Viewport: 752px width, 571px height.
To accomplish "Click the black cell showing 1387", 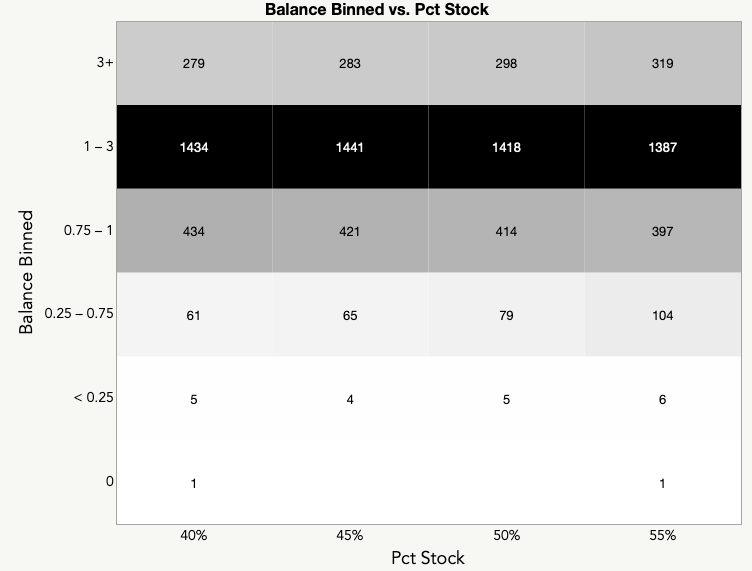I will click(x=662, y=147).
